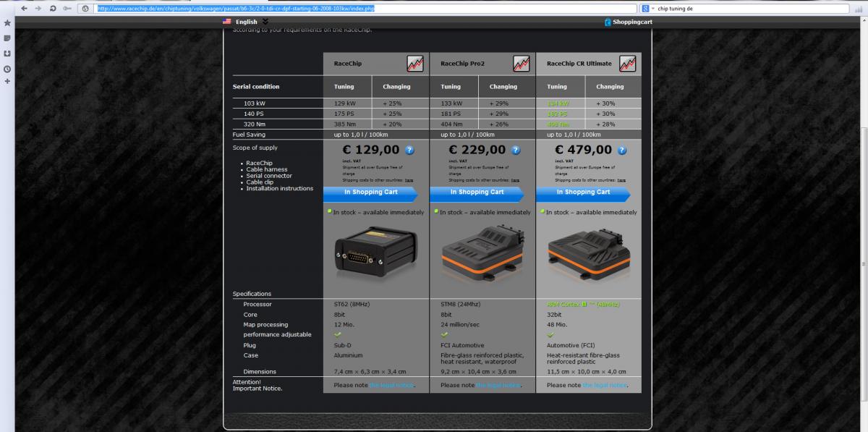The width and height of the screenshot is (868, 432).
Task: Click the 'Sub-D' plug value
Action: click(343, 345)
